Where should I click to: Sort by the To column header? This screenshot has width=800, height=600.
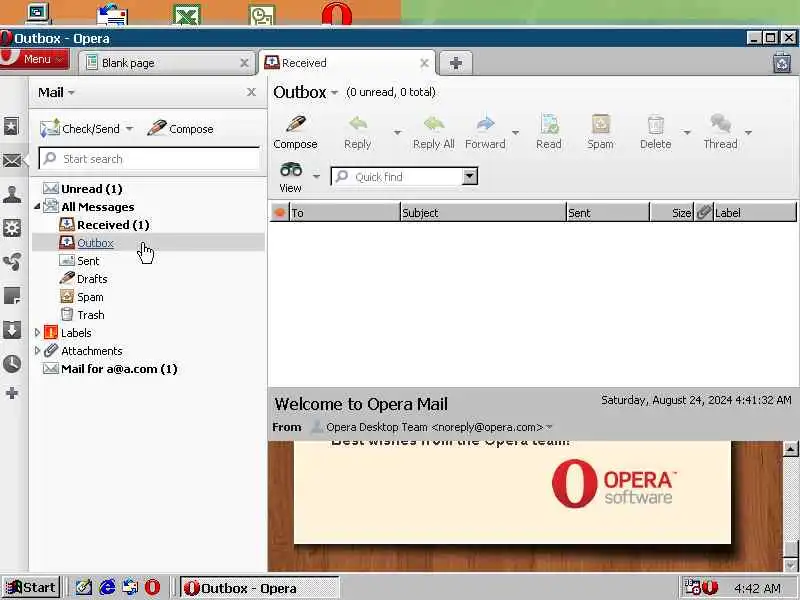pyautogui.click(x=345, y=213)
